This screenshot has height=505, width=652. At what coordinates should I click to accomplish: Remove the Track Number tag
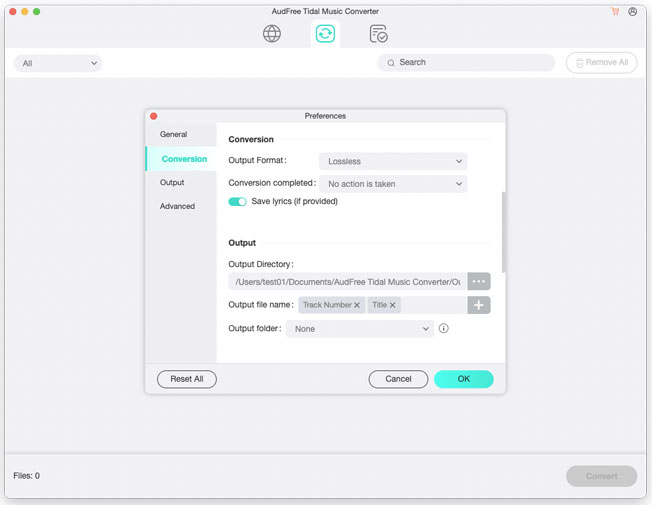357,305
